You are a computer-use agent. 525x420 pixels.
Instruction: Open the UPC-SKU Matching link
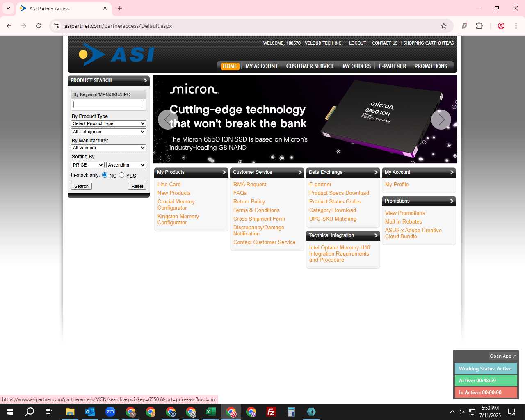[333, 219]
